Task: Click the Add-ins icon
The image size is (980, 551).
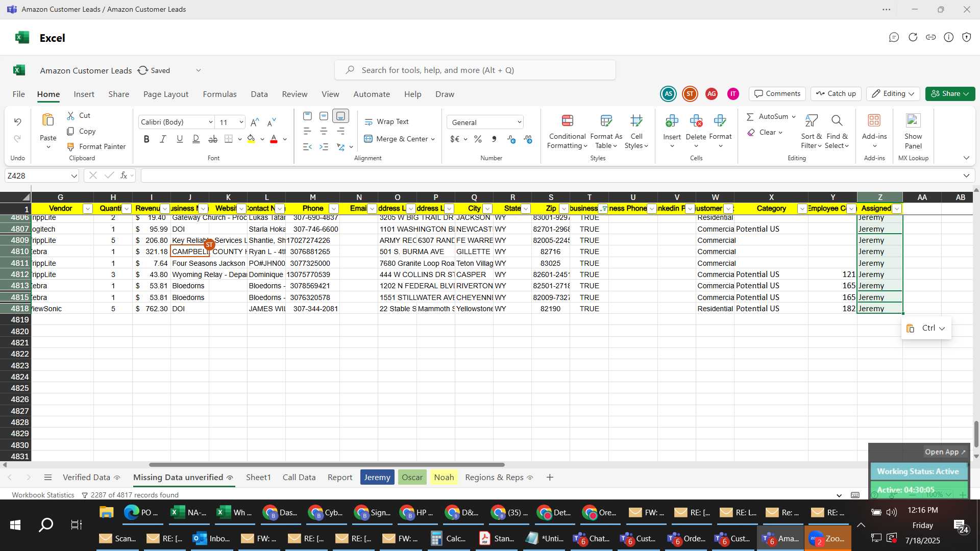Action: (874, 120)
